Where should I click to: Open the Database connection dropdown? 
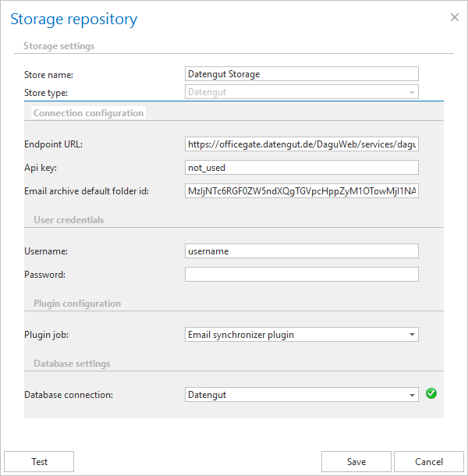pos(411,395)
